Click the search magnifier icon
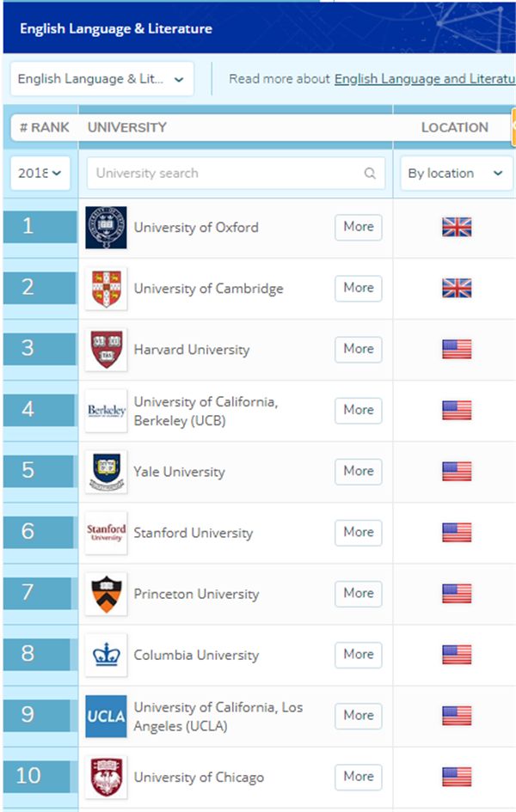Screen dimensions: 516x812 370,174
